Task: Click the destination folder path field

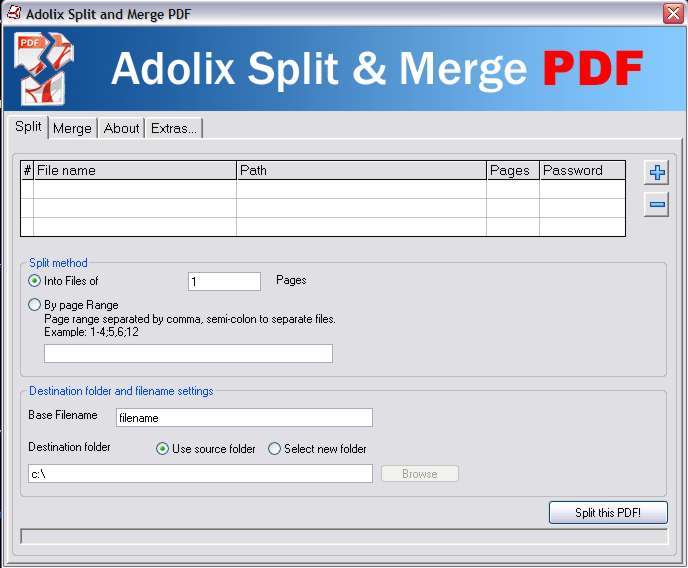Action: [x=201, y=474]
